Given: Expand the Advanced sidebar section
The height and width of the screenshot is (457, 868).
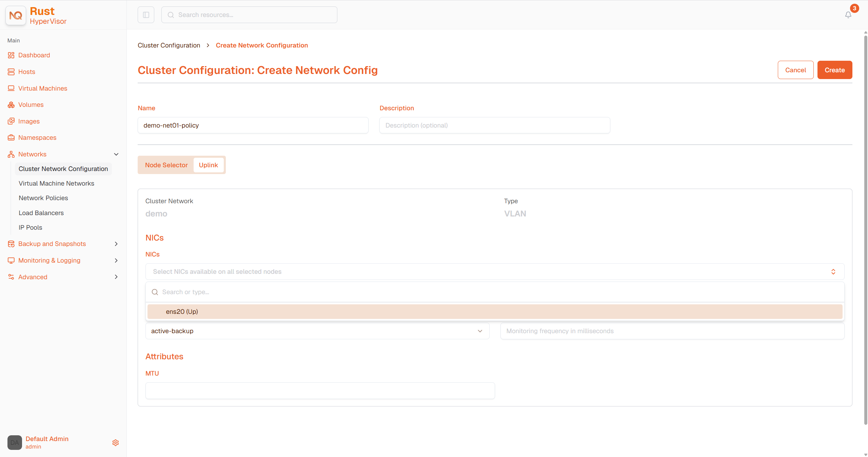Looking at the screenshot, I should 116,277.
